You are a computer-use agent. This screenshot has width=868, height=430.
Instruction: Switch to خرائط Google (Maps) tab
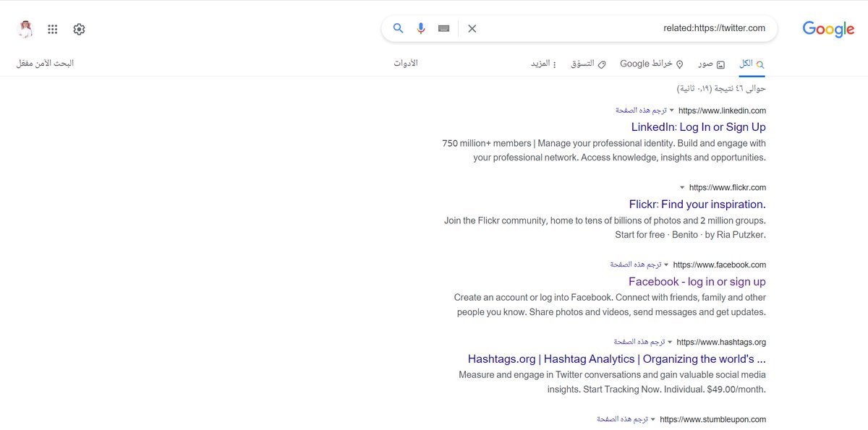click(x=652, y=64)
